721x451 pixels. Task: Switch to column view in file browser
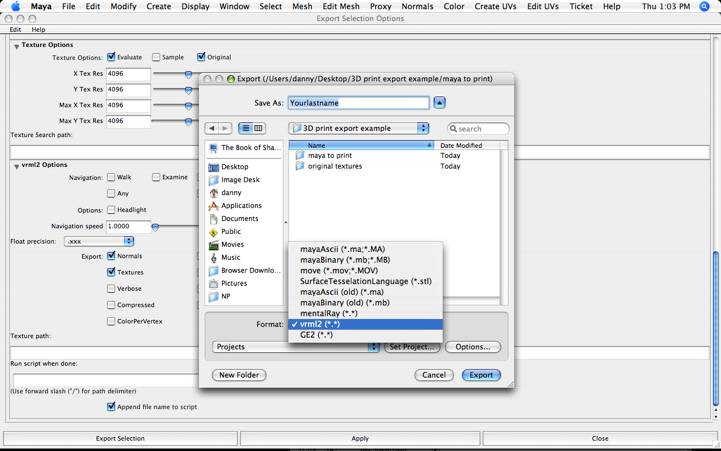point(258,129)
